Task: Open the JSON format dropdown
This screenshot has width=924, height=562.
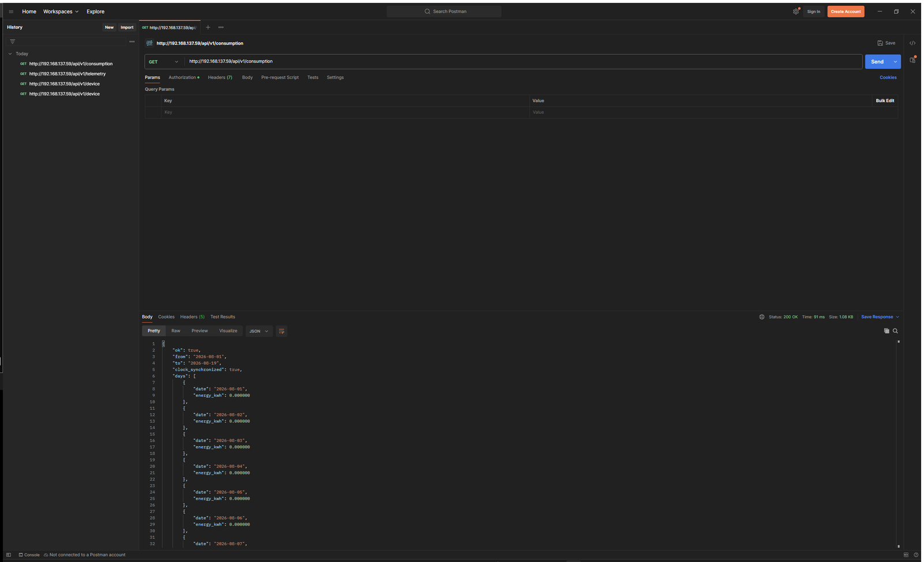Action: coord(259,331)
